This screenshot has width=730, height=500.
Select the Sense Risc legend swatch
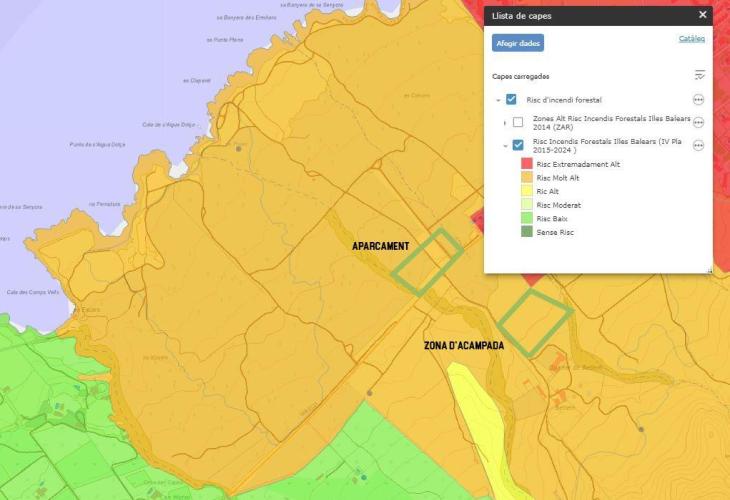click(x=526, y=232)
